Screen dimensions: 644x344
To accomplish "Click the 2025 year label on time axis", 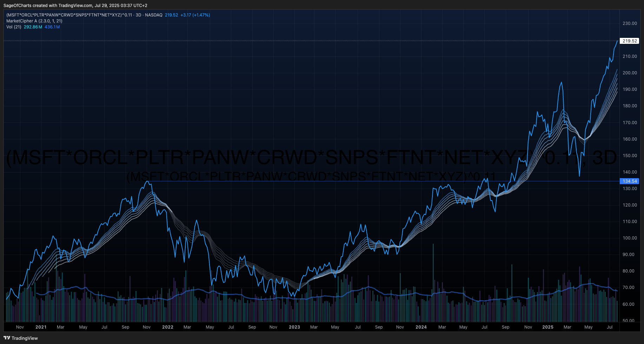I will pyautogui.click(x=548, y=327).
